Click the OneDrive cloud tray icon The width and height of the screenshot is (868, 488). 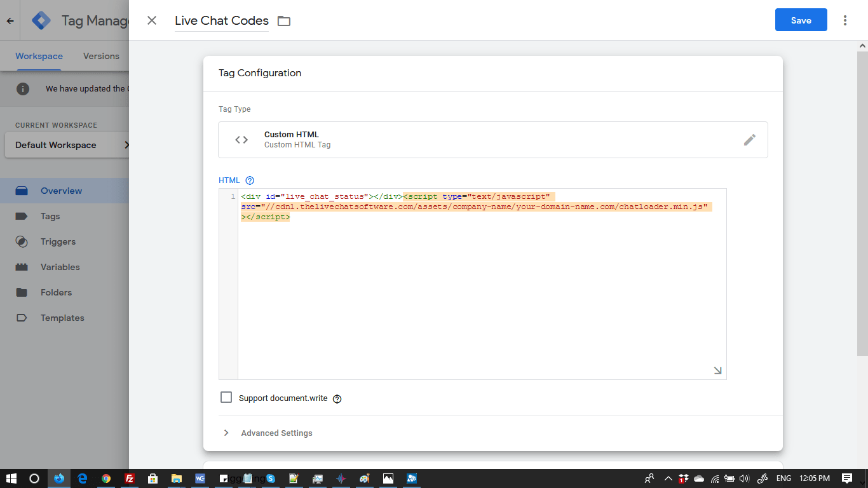[x=699, y=478]
